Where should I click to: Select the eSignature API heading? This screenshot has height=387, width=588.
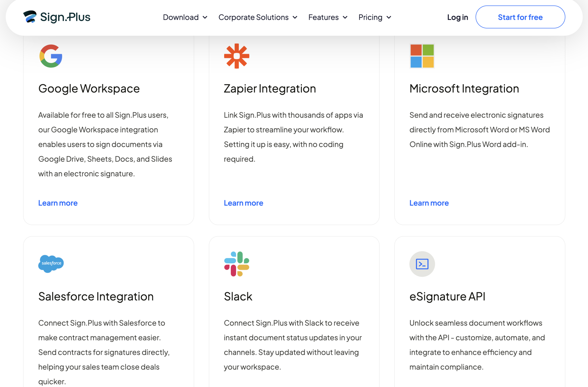(447, 296)
